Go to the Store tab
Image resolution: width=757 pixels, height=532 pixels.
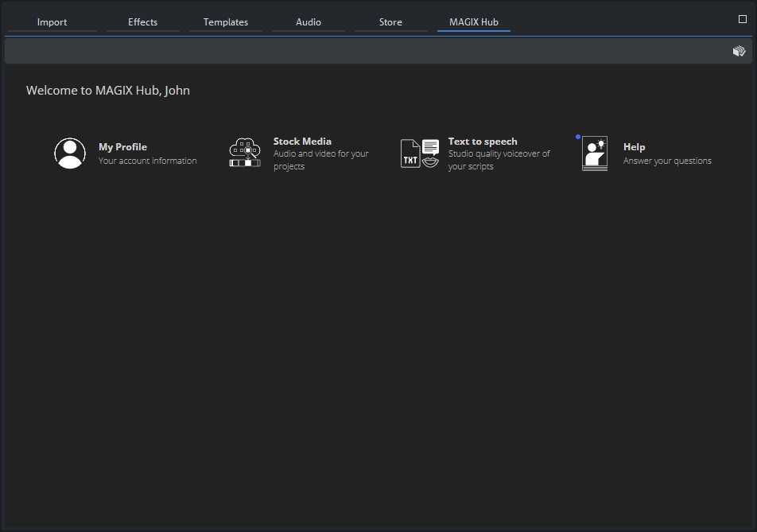click(x=390, y=22)
